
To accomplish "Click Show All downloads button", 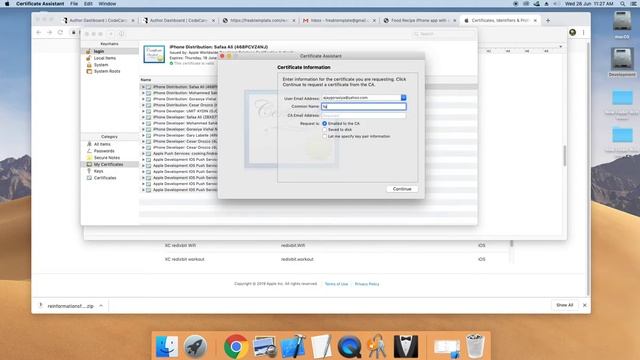I will 564,305.
